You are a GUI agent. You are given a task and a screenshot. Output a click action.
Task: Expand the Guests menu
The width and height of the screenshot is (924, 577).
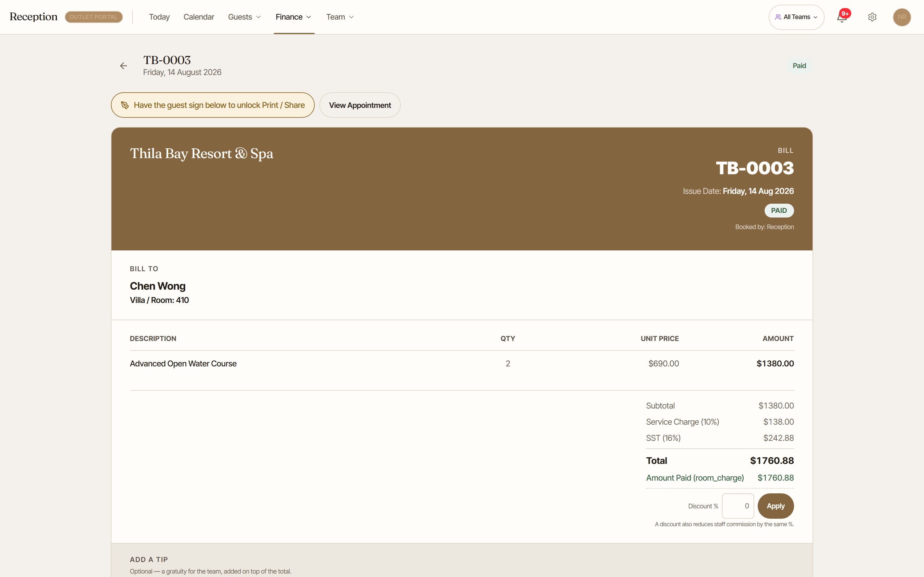pos(244,17)
